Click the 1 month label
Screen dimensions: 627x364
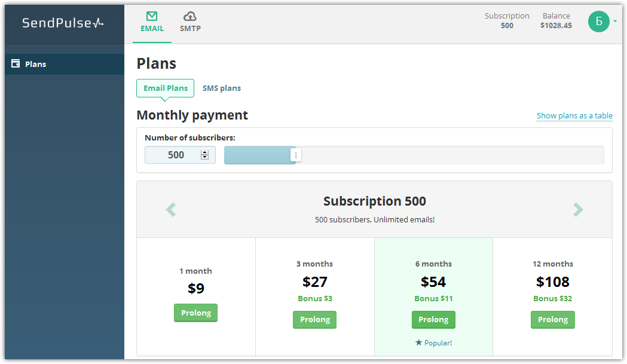point(196,271)
